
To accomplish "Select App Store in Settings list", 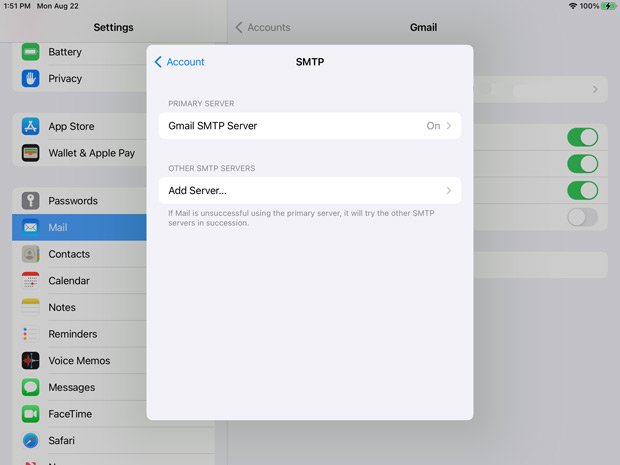I will (79, 127).
